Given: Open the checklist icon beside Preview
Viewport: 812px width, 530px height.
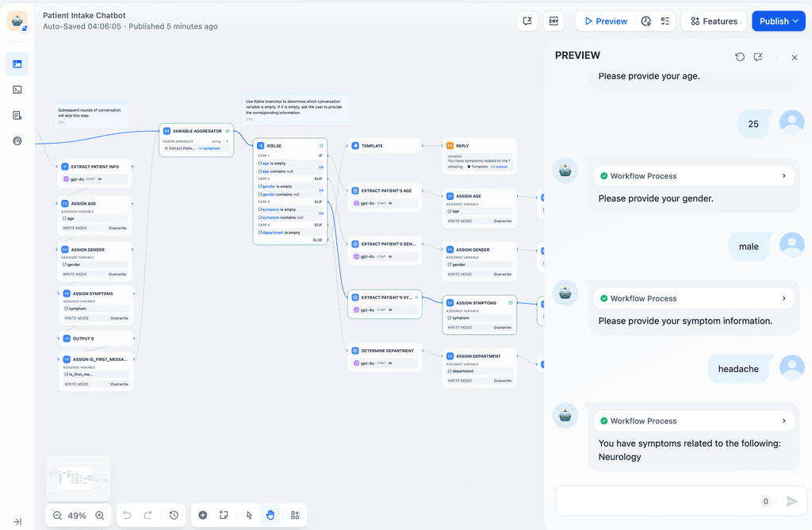Looking at the screenshot, I should click(665, 21).
